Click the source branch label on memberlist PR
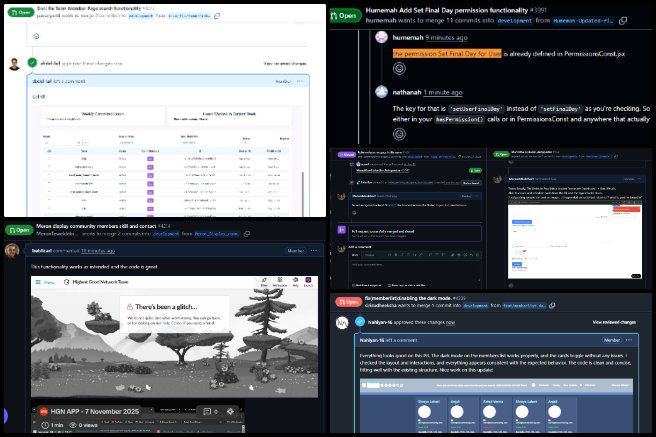Image resolution: width=656 pixels, height=437 pixels. pos(524,306)
